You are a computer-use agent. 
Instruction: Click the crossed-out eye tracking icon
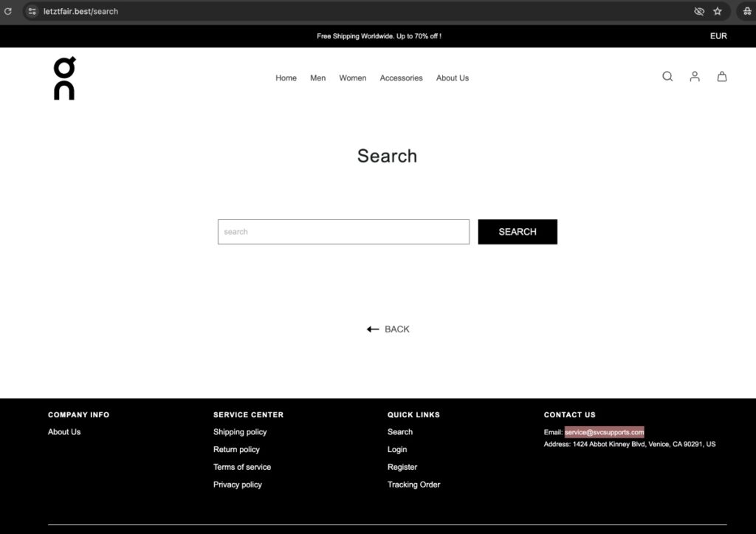click(699, 11)
